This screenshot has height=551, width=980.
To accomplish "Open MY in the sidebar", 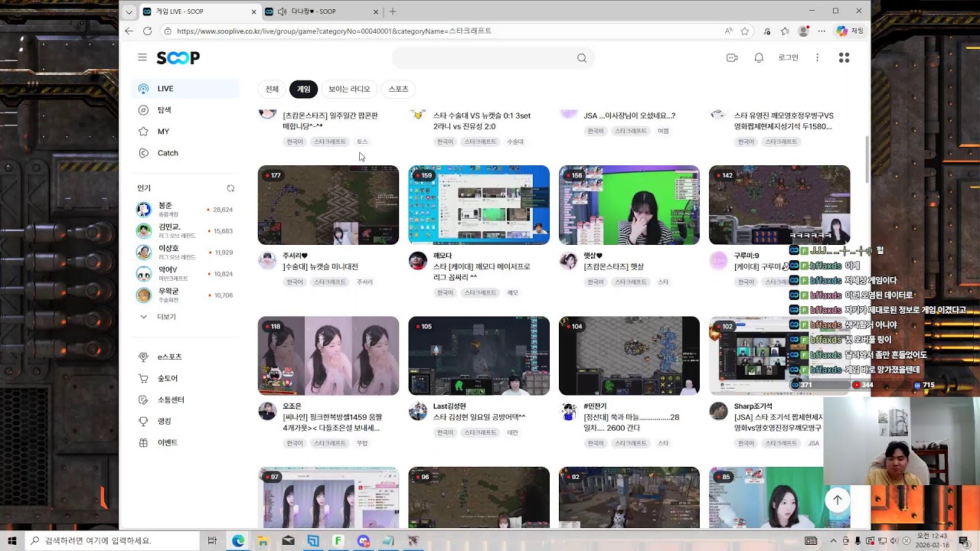I will pos(185,132).
